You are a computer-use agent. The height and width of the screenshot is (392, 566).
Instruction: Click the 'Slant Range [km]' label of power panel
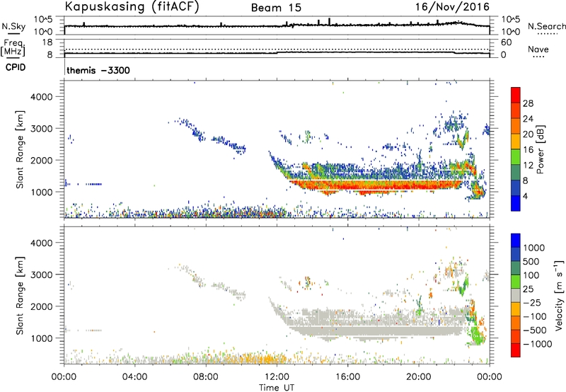[20, 149]
